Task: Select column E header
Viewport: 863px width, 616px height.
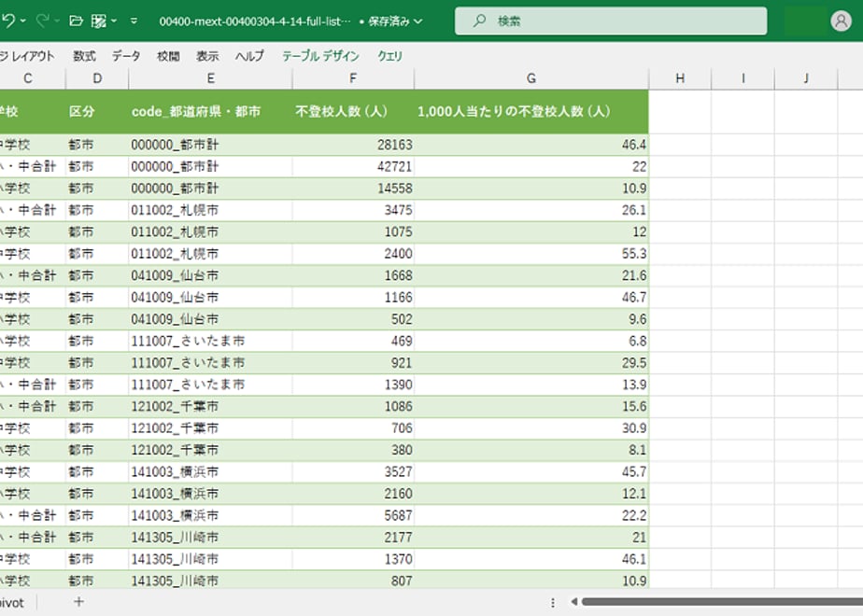Action: (210, 78)
